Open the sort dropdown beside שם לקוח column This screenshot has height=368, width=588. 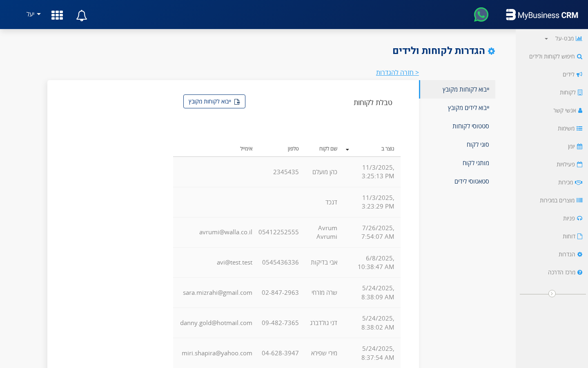[x=347, y=150]
